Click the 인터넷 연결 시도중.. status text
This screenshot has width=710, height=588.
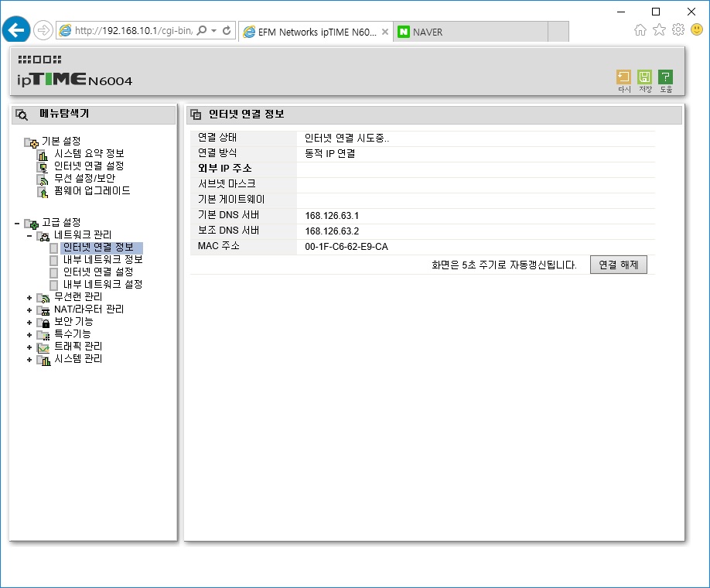point(346,138)
